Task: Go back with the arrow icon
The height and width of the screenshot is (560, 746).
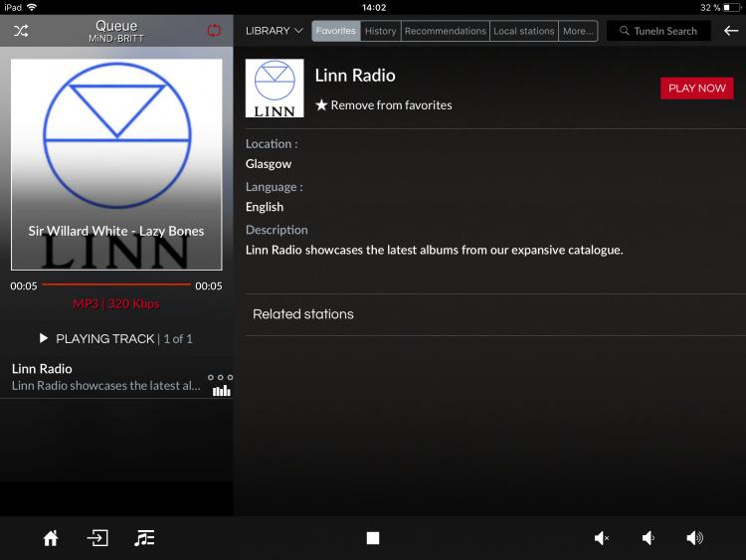Action: click(731, 31)
